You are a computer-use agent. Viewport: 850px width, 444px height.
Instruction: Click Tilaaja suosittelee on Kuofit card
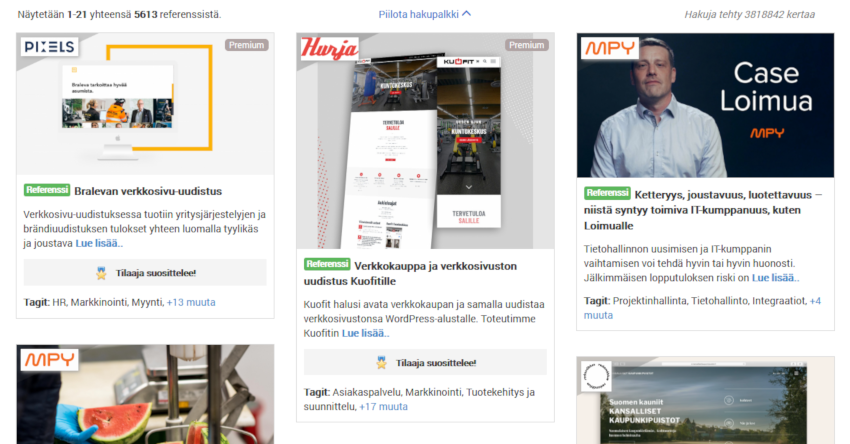[425, 363]
